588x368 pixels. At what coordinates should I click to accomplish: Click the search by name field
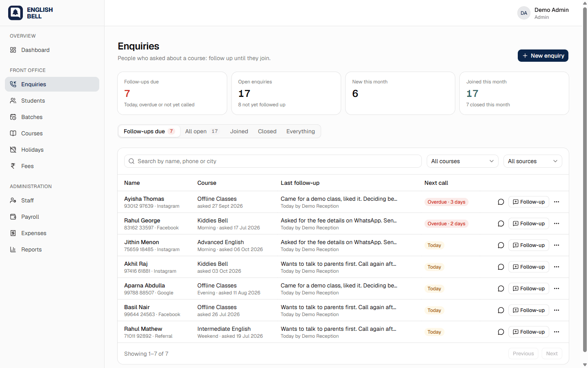pos(273,161)
